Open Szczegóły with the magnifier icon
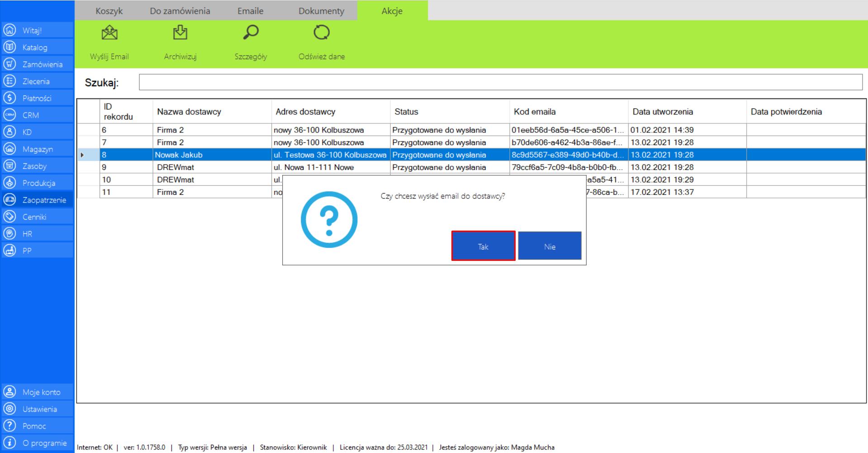This screenshot has height=453, width=868. (x=251, y=33)
